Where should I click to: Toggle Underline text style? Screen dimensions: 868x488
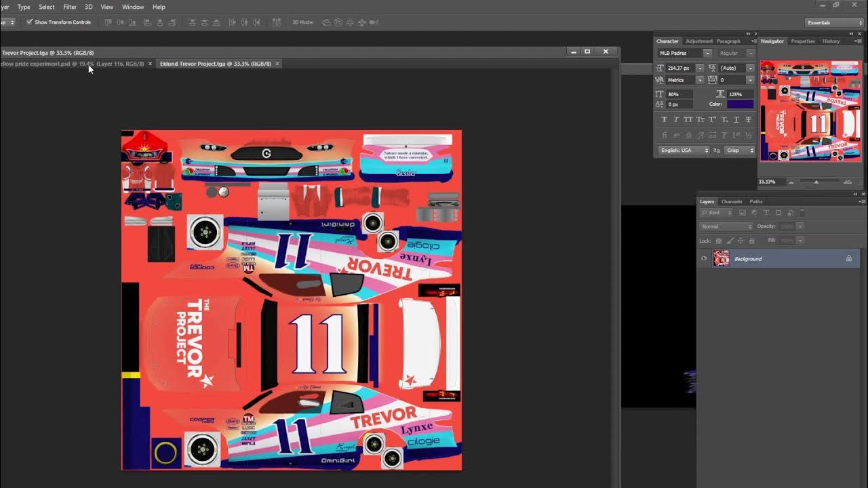(x=736, y=119)
